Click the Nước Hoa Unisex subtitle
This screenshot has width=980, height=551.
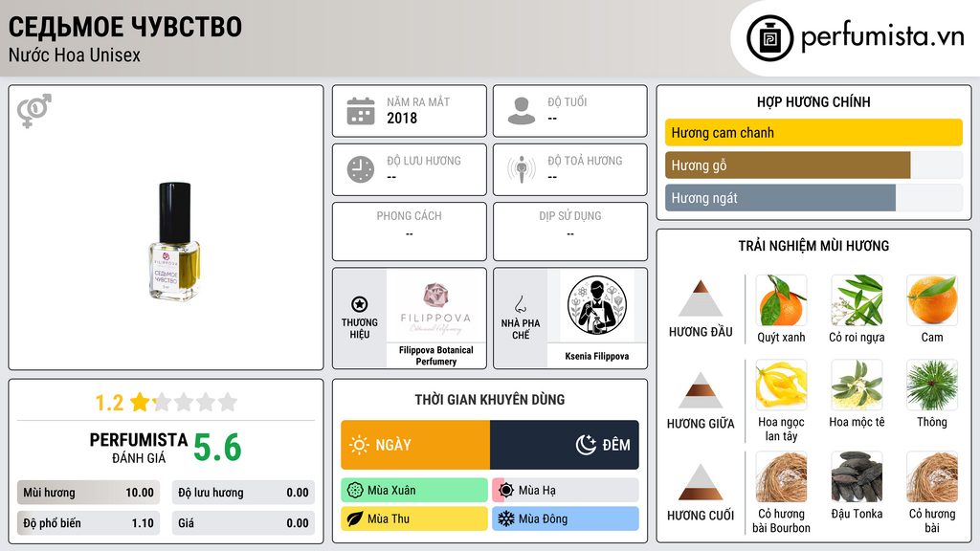75,55
